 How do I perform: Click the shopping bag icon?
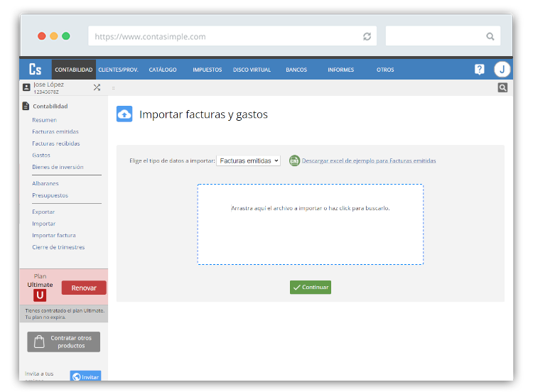40,342
